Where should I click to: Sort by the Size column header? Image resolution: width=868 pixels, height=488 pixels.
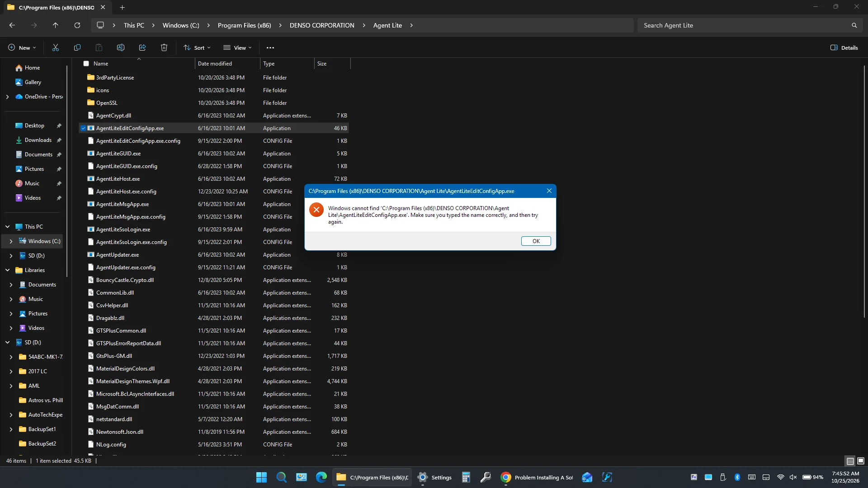coord(332,64)
